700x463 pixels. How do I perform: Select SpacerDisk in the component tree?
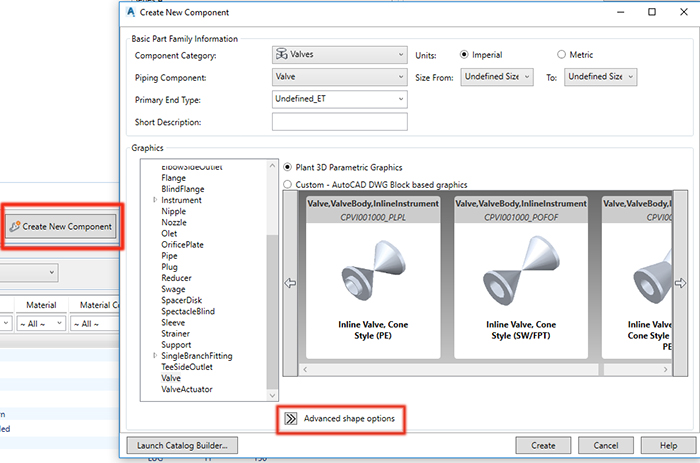[x=181, y=300]
